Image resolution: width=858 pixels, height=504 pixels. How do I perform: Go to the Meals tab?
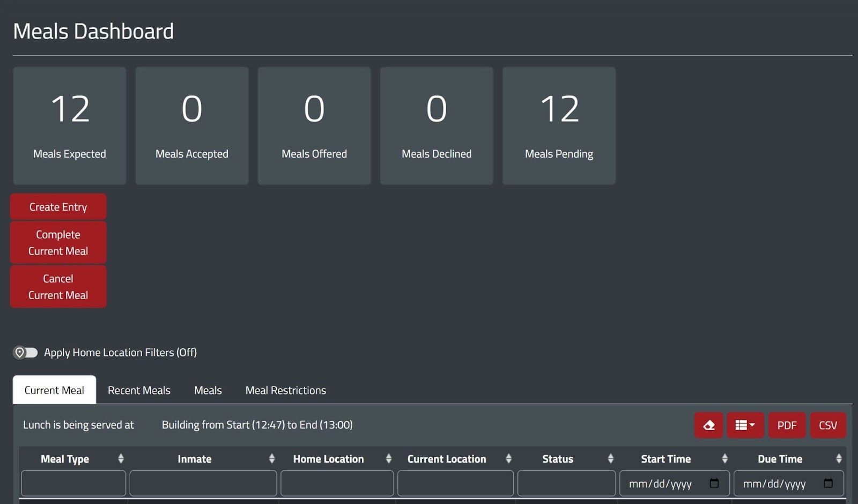[208, 390]
